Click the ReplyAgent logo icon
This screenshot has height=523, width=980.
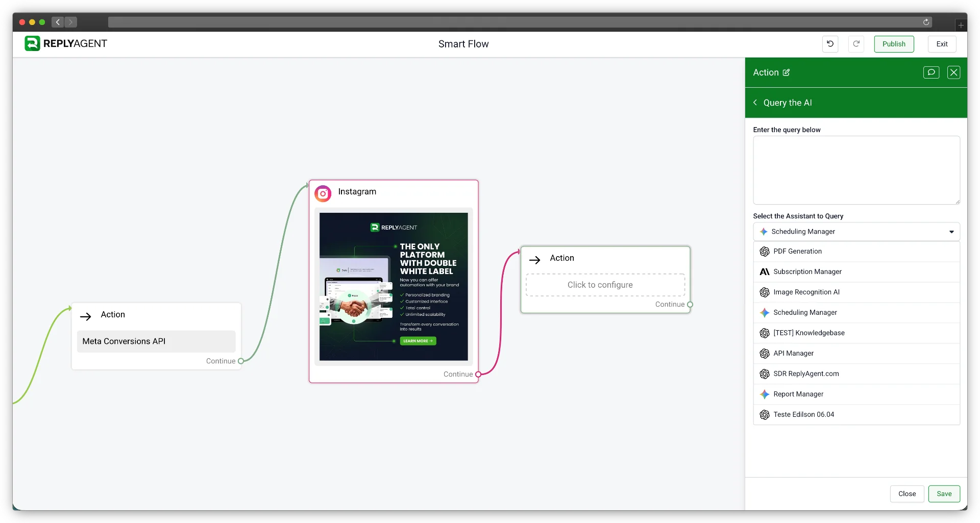pos(32,43)
